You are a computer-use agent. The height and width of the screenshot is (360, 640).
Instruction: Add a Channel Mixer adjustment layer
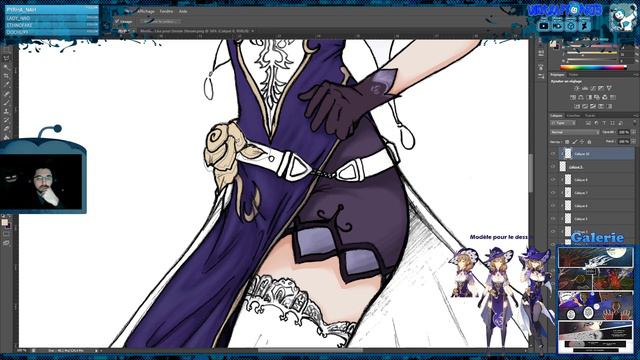(605, 97)
